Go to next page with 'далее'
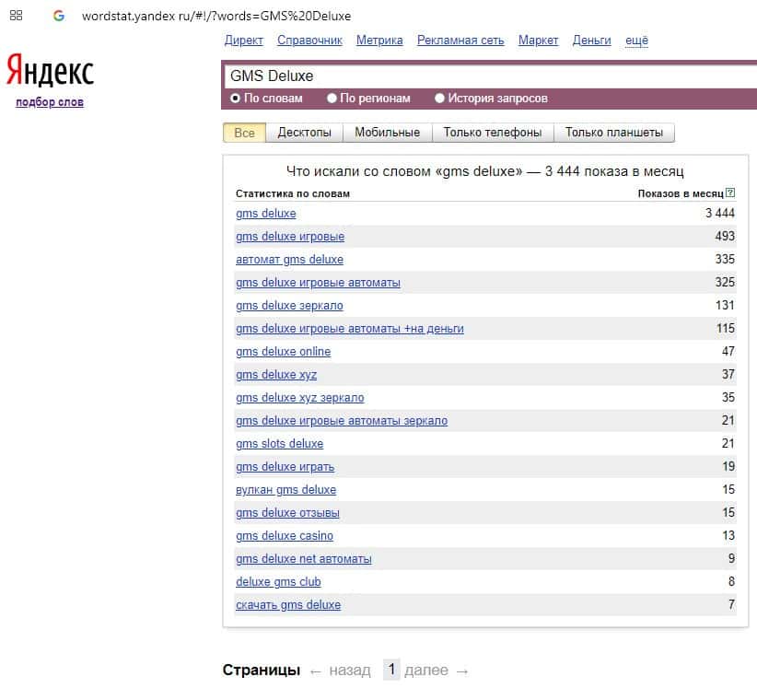 coord(426,671)
